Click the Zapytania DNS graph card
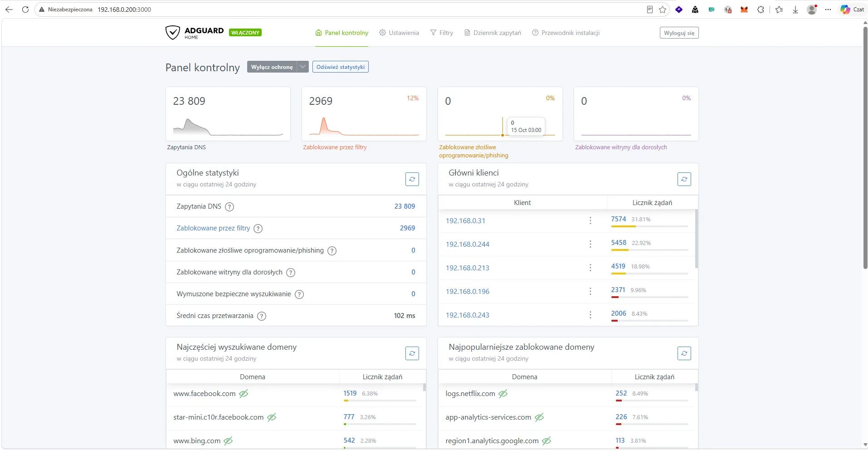This screenshot has width=868, height=450. coord(228,114)
